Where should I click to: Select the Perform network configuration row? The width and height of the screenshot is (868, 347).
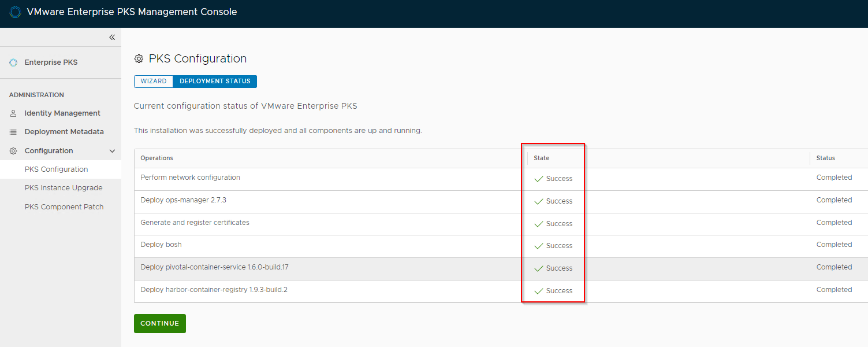[x=501, y=179]
